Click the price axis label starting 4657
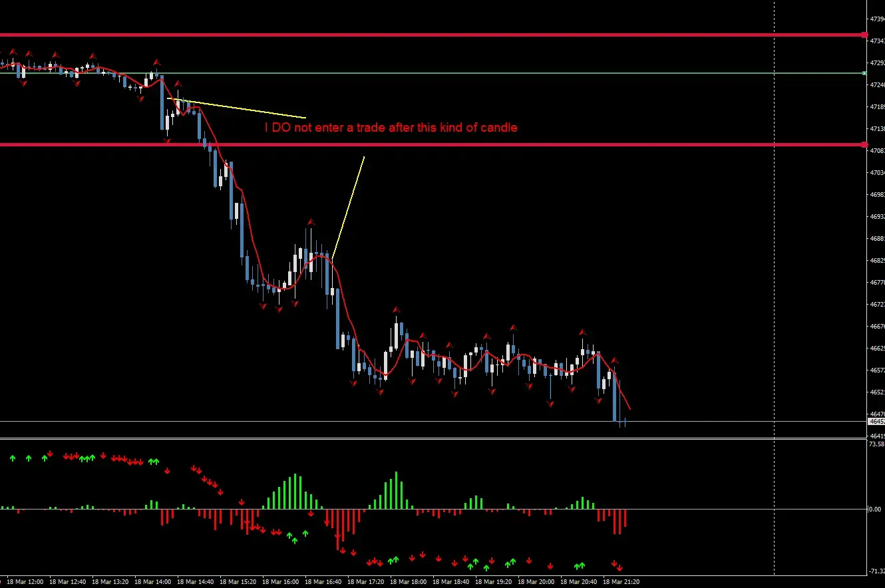885x588 pixels. coord(877,370)
